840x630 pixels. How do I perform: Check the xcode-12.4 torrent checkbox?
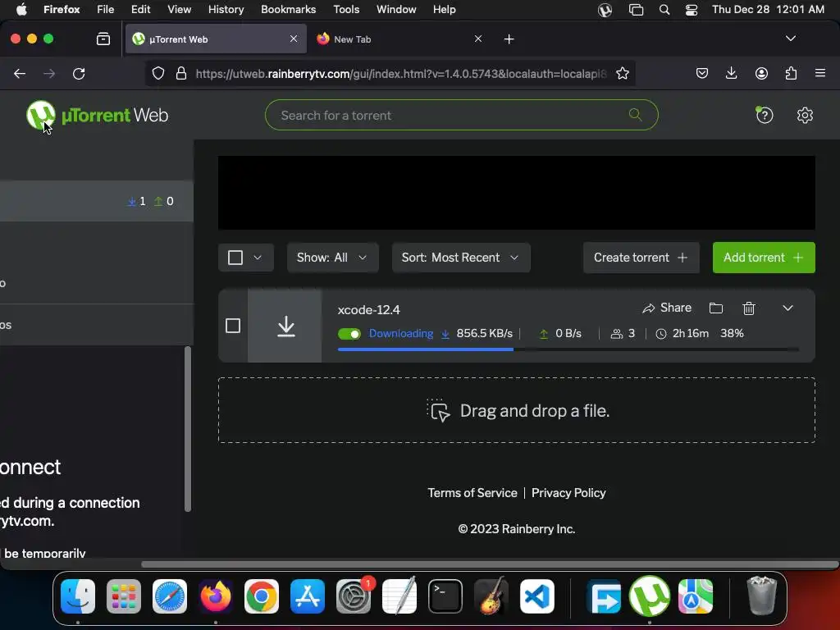tap(233, 326)
